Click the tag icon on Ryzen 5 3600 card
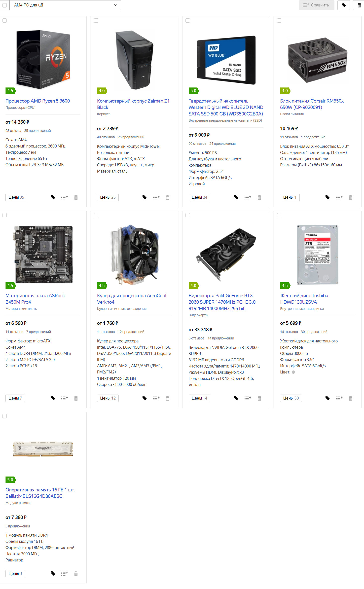Image resolution: width=364 pixels, height=589 pixels. coord(53,197)
